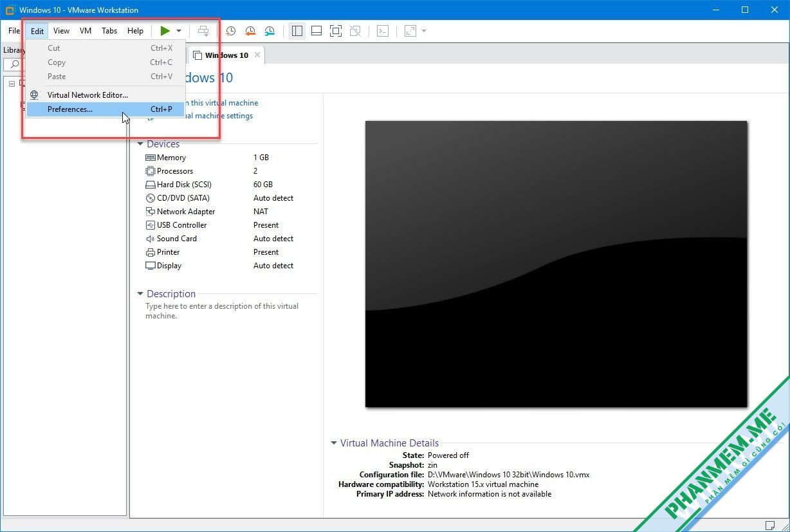The image size is (790, 532).
Task: Open the Help menu
Action: (x=135, y=31)
